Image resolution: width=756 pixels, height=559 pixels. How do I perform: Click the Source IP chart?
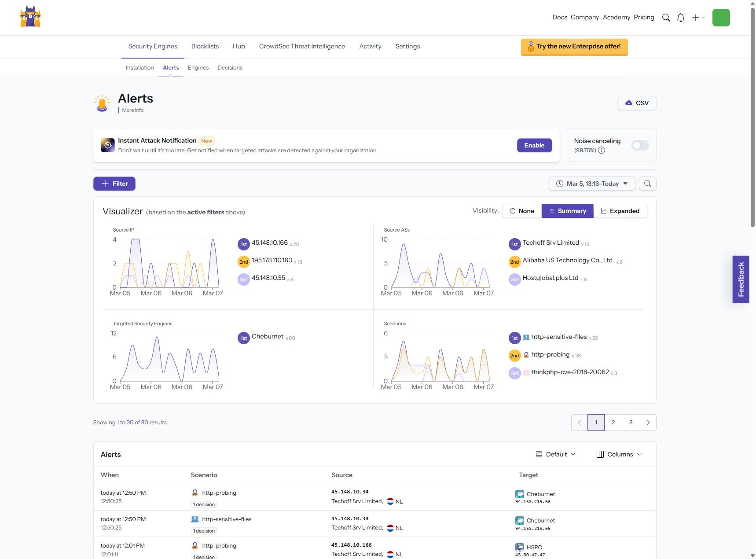pyautogui.click(x=169, y=263)
